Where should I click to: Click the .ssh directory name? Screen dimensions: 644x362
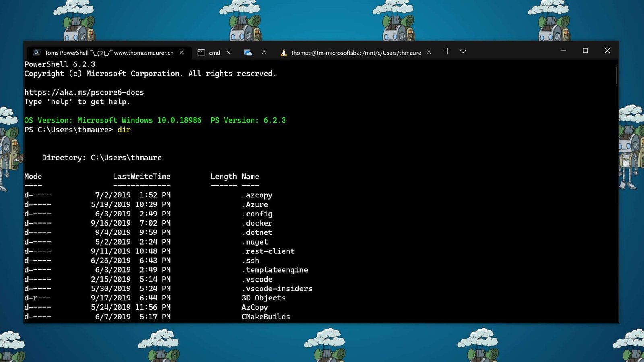tap(250, 260)
